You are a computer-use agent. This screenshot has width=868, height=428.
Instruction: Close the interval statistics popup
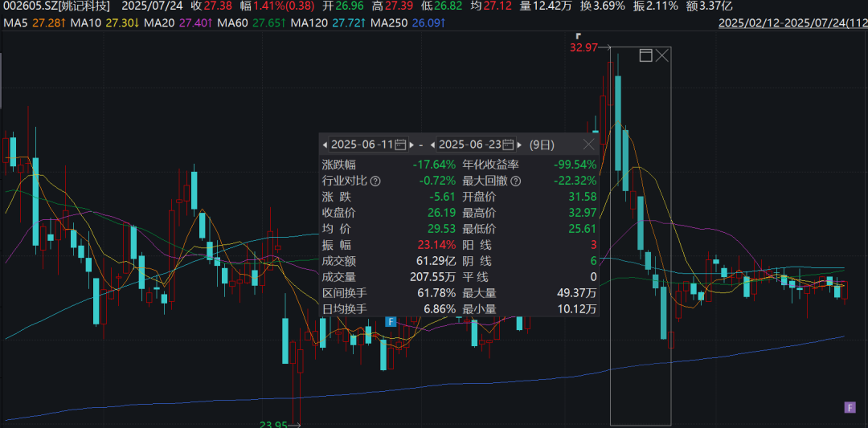tap(589, 145)
